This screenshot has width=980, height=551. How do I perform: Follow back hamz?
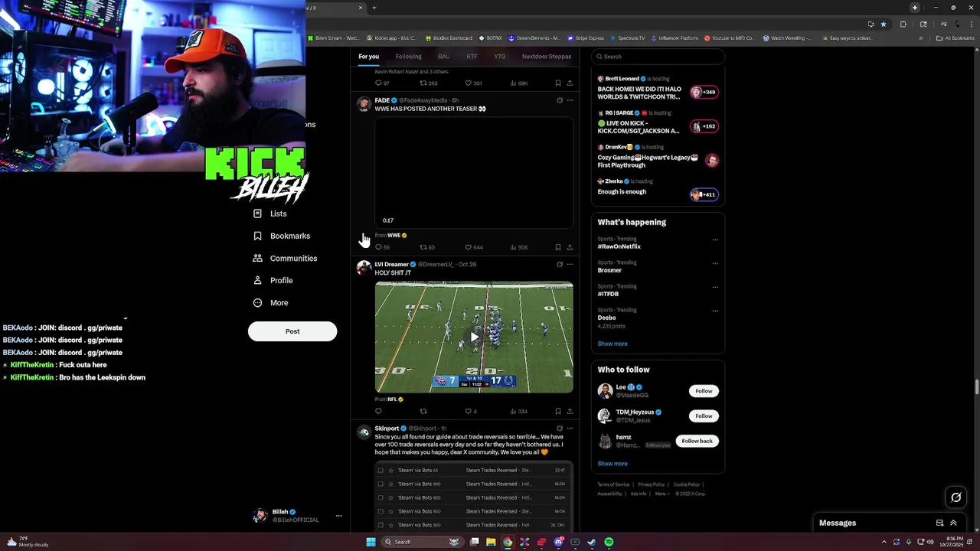697,441
